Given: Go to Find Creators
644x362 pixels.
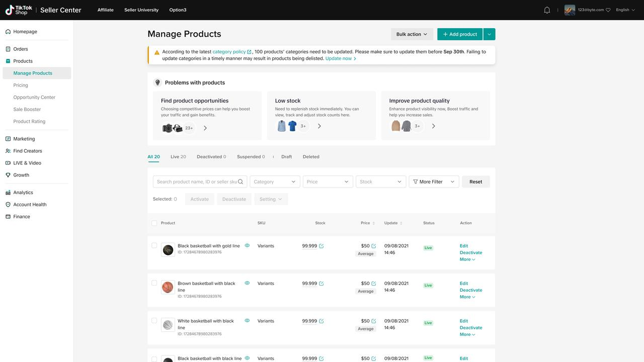Looking at the screenshot, I should tap(28, 151).
